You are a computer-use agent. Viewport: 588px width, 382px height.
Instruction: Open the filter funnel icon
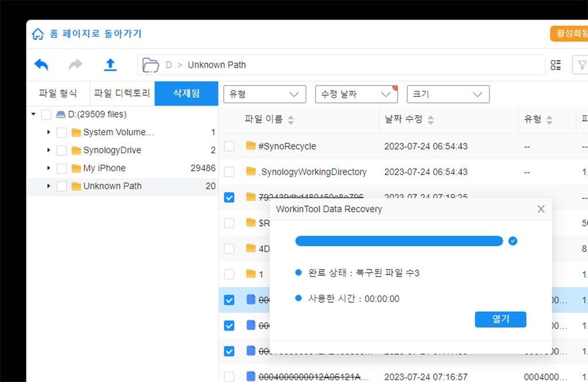[582, 65]
